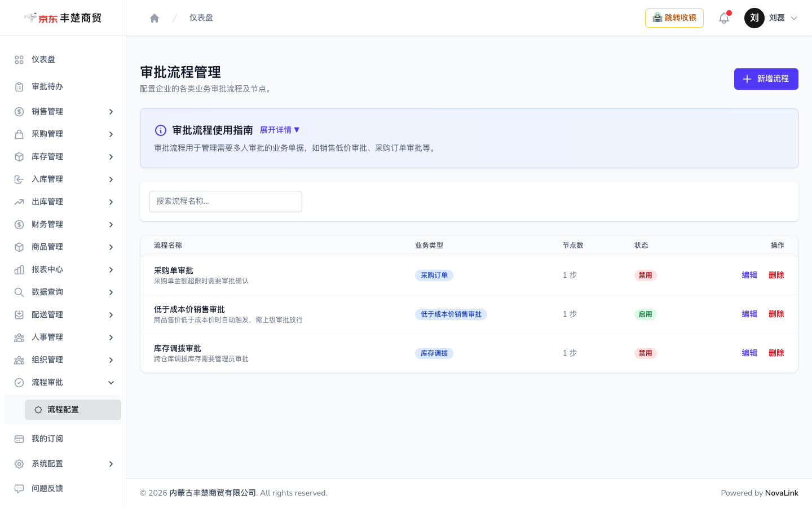Click the 入库管理 sidebar icon
The height and width of the screenshot is (508, 812).
[19, 179]
